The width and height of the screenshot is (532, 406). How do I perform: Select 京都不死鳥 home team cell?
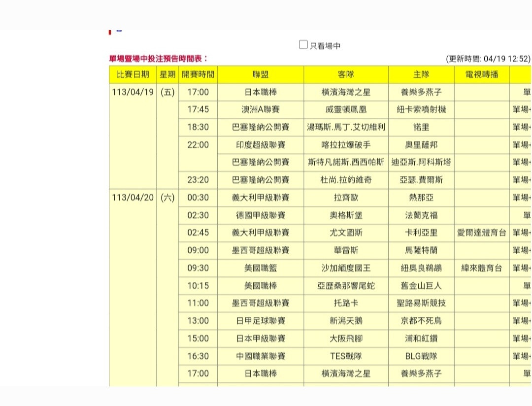tap(421, 320)
